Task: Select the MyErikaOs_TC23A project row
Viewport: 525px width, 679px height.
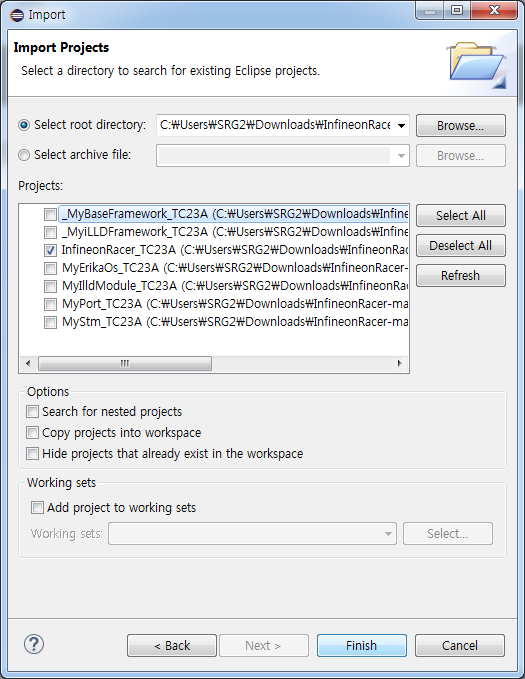Action: [234, 268]
